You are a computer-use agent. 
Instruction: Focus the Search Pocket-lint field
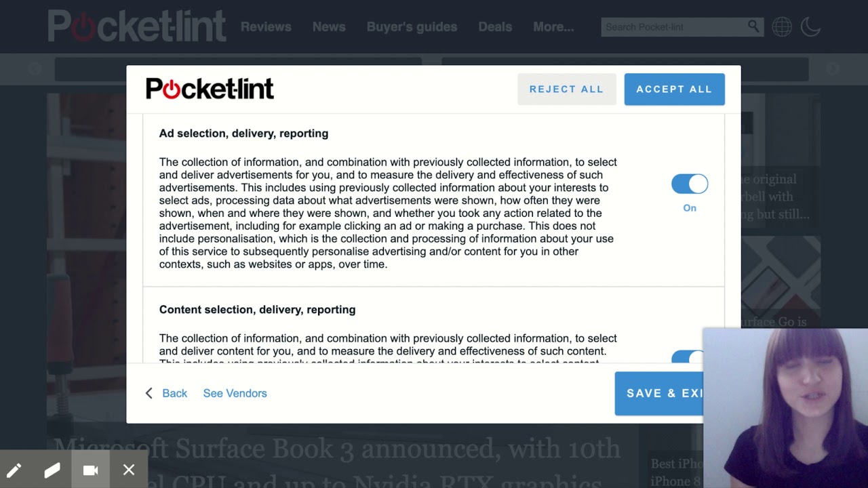[674, 27]
